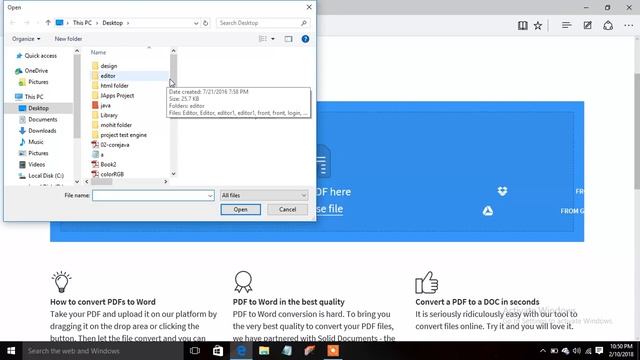
Task: Switch to Microsoft Edge taskbar icon
Action: [x=241, y=351]
